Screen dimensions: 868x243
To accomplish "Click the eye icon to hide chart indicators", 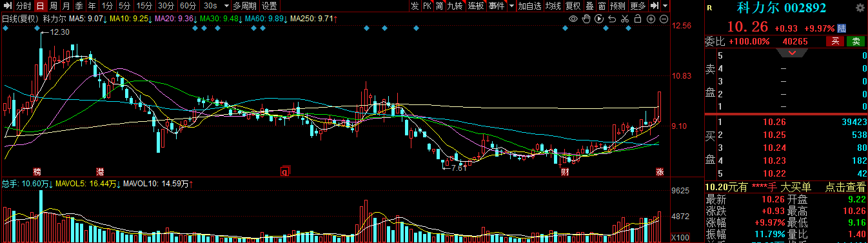I will pos(573,19).
